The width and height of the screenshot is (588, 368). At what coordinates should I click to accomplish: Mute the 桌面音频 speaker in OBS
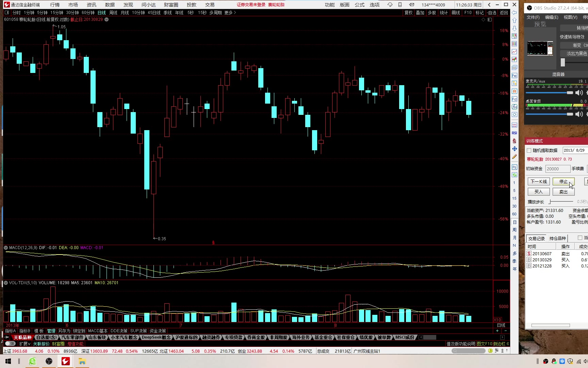pos(579,114)
